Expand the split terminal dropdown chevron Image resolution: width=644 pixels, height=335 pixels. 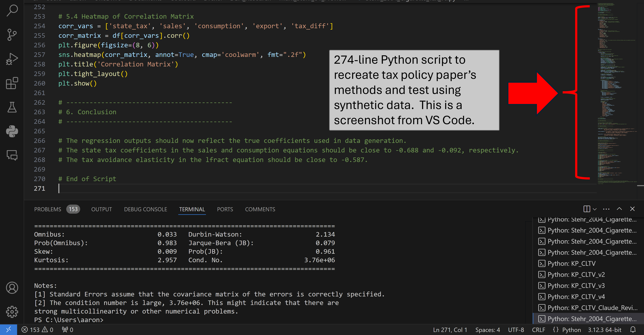595,209
